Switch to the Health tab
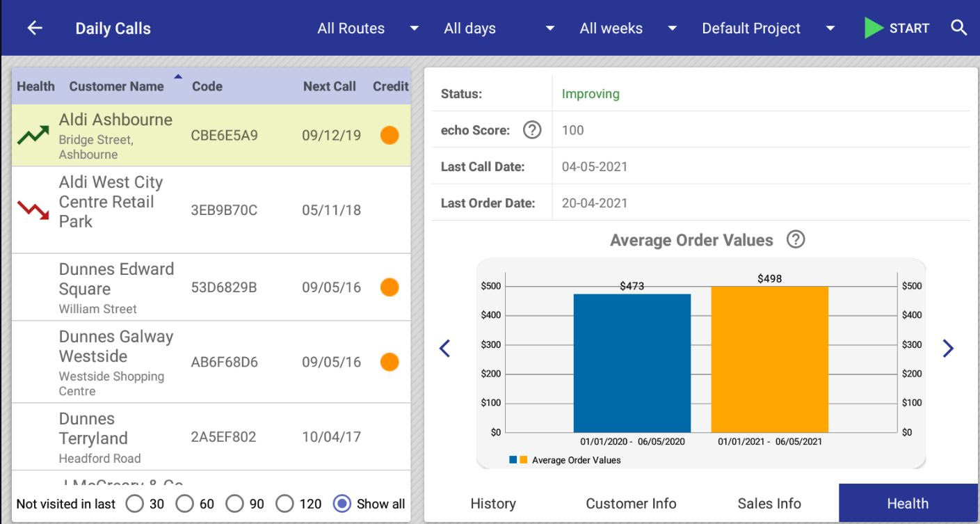Image resolution: width=980 pixels, height=524 pixels. click(x=908, y=503)
